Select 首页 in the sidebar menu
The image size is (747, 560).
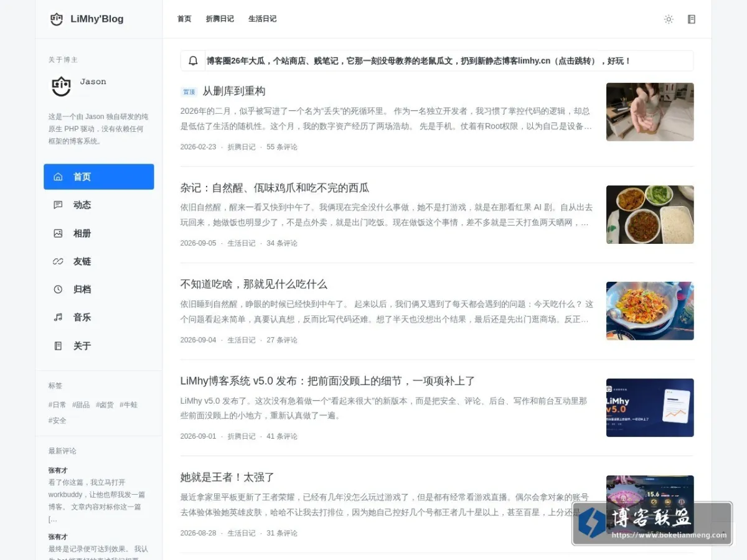[99, 177]
